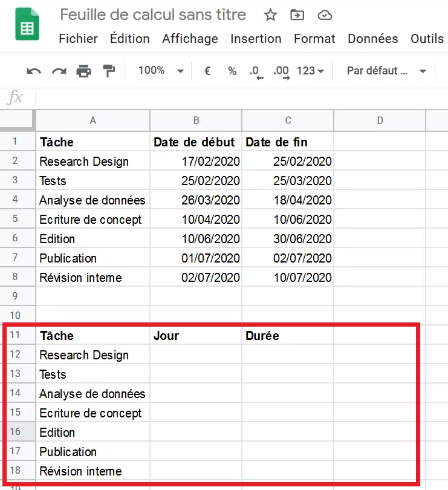Select column A header
448x490 pixels.
(x=93, y=120)
